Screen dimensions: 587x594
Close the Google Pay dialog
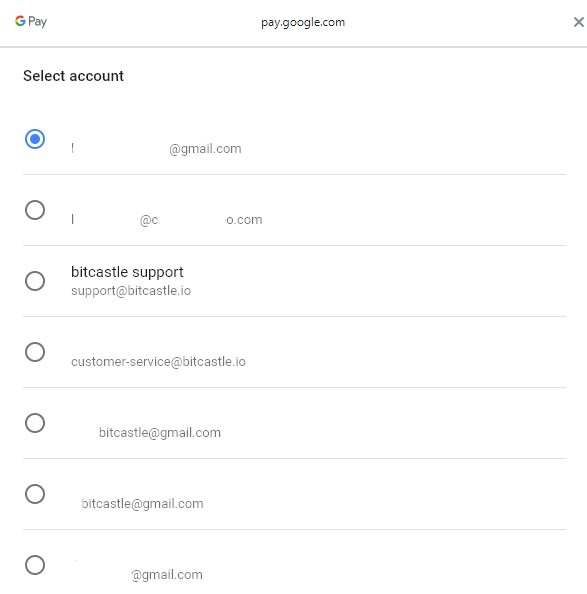pos(578,22)
